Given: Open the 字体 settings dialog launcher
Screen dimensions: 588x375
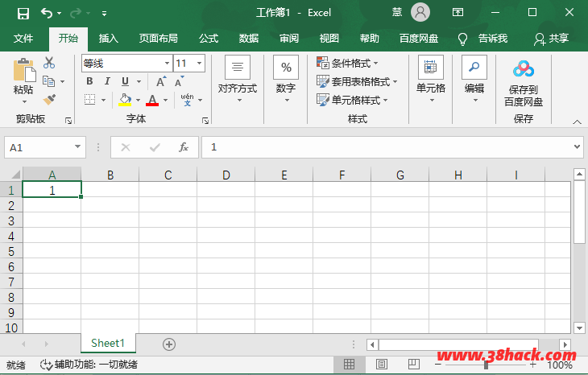Looking at the screenshot, I should pyautogui.click(x=205, y=120).
